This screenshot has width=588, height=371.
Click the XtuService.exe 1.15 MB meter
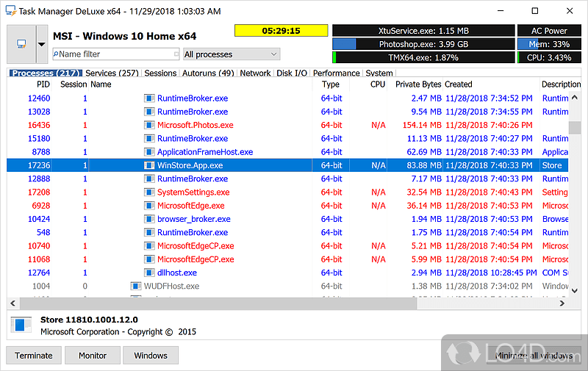tap(423, 31)
